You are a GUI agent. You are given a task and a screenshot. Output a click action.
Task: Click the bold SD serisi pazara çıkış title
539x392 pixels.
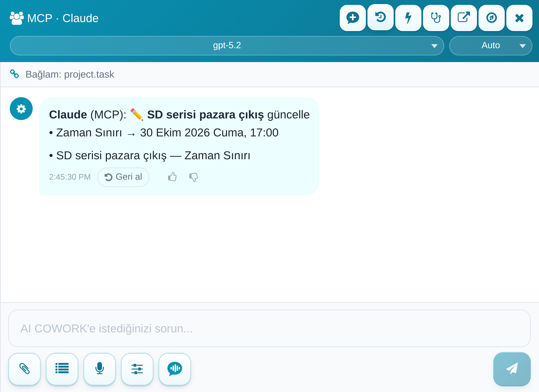click(205, 115)
